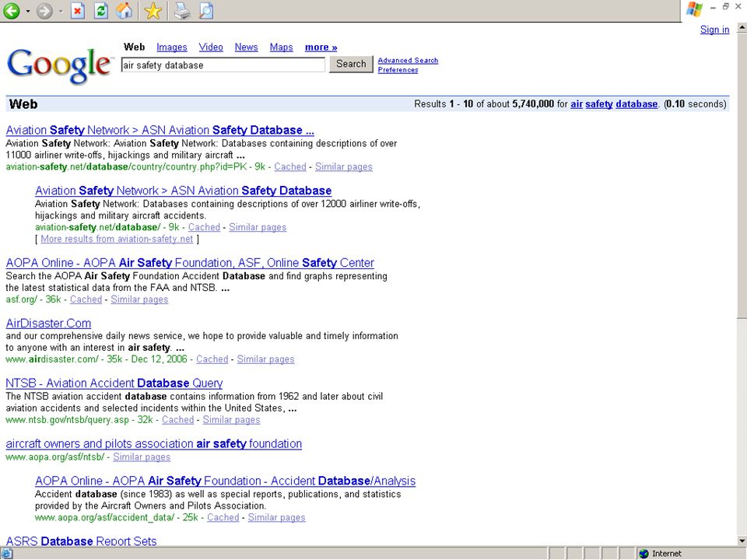The width and height of the screenshot is (747, 560).
Task: Click the 'www.ntsb.gov/ntsb/query.asp' green URL text
Action: click(67, 420)
